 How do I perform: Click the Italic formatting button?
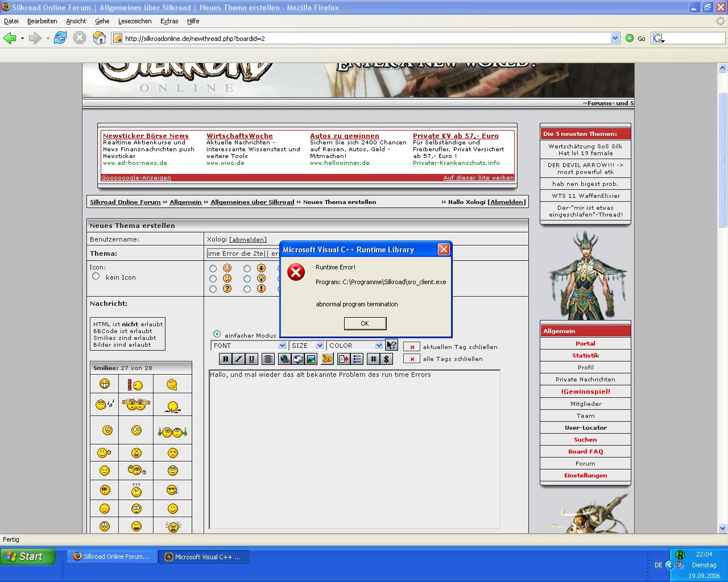click(238, 359)
